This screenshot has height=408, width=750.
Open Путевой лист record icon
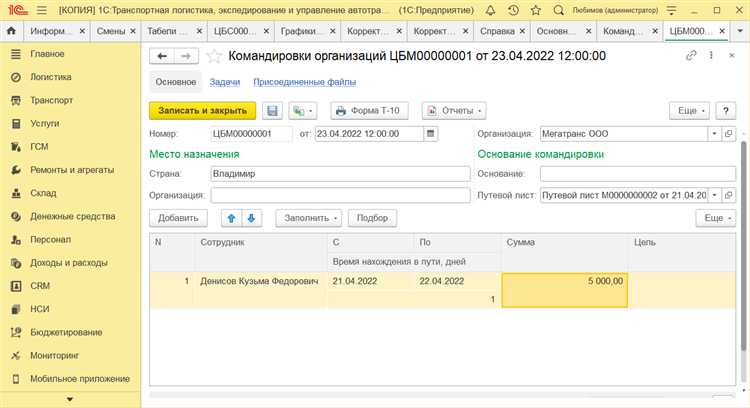pos(728,195)
